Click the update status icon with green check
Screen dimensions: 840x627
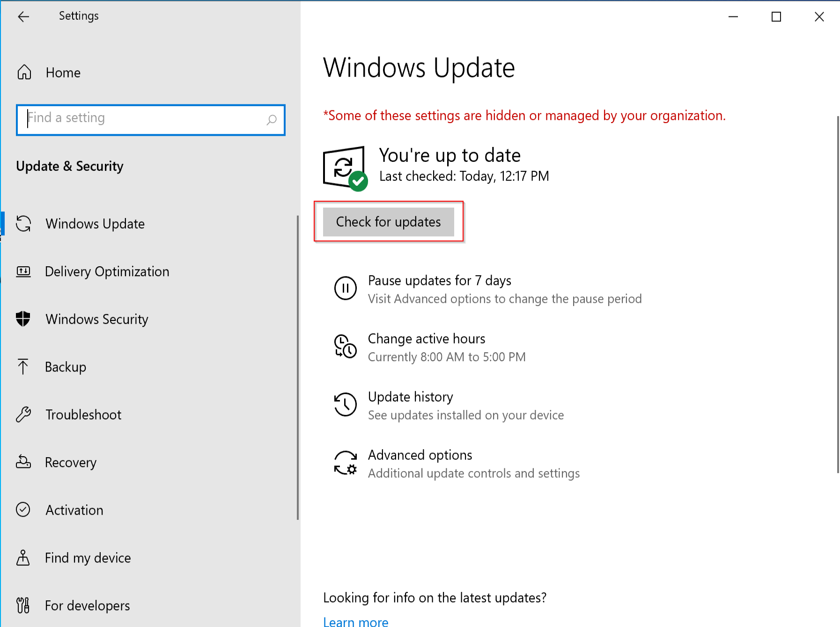click(345, 168)
